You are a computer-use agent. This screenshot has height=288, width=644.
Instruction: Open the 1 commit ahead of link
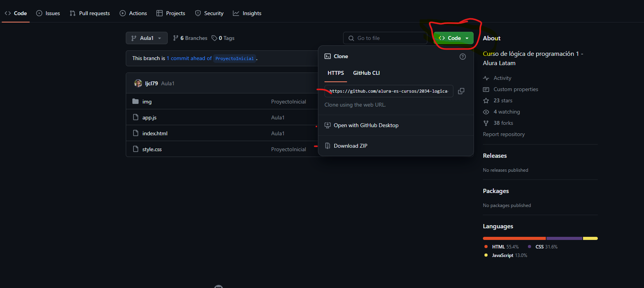click(189, 58)
